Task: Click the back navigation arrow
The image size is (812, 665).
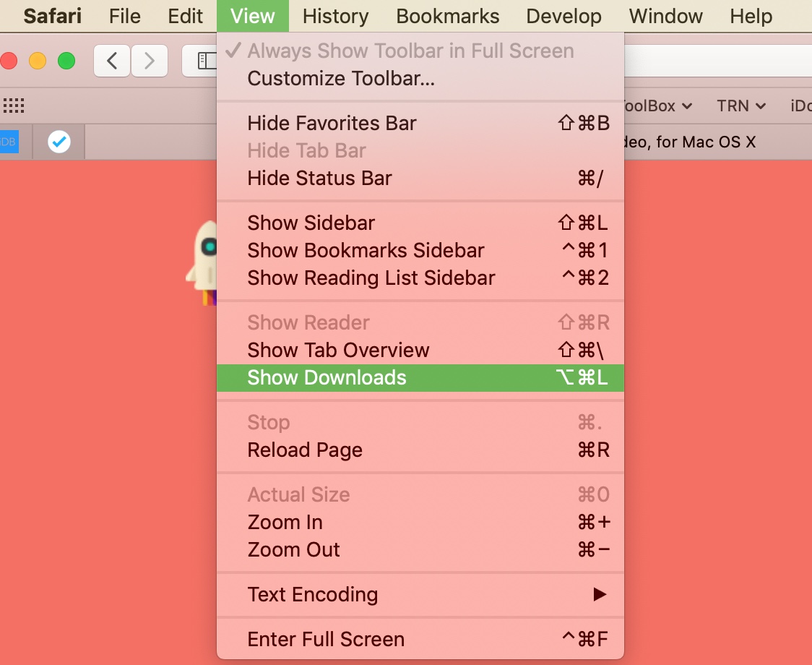Action: click(111, 61)
